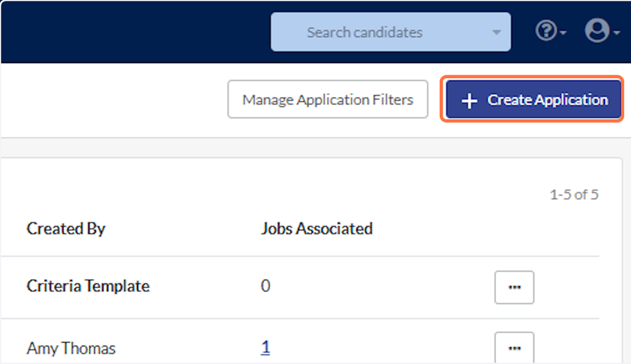Image resolution: width=631 pixels, height=364 pixels.
Task: Expand the user account menu caret
Action: 616,34
